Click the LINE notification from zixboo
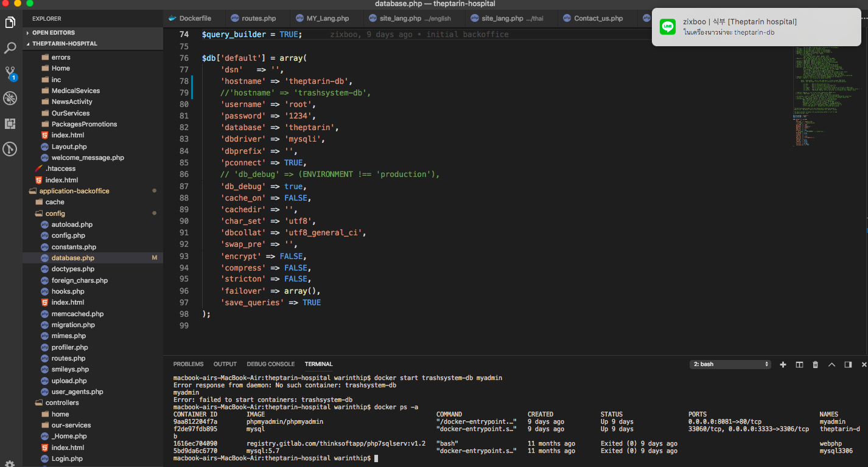Viewport: 868px width, 467px height. [x=756, y=26]
